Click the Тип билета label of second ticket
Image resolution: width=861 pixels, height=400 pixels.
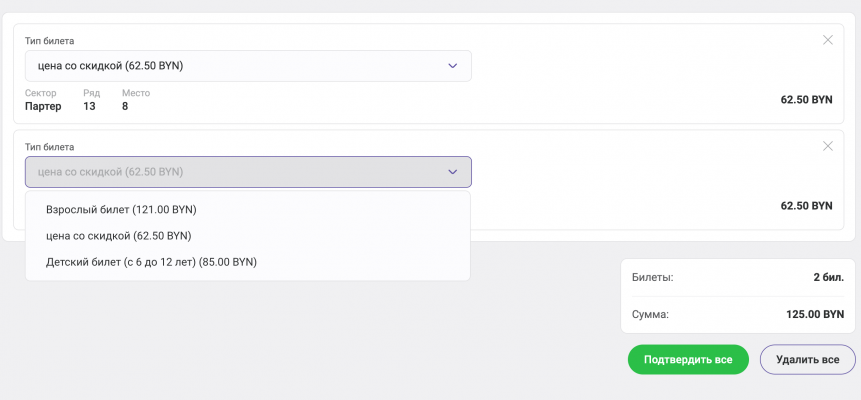49,147
